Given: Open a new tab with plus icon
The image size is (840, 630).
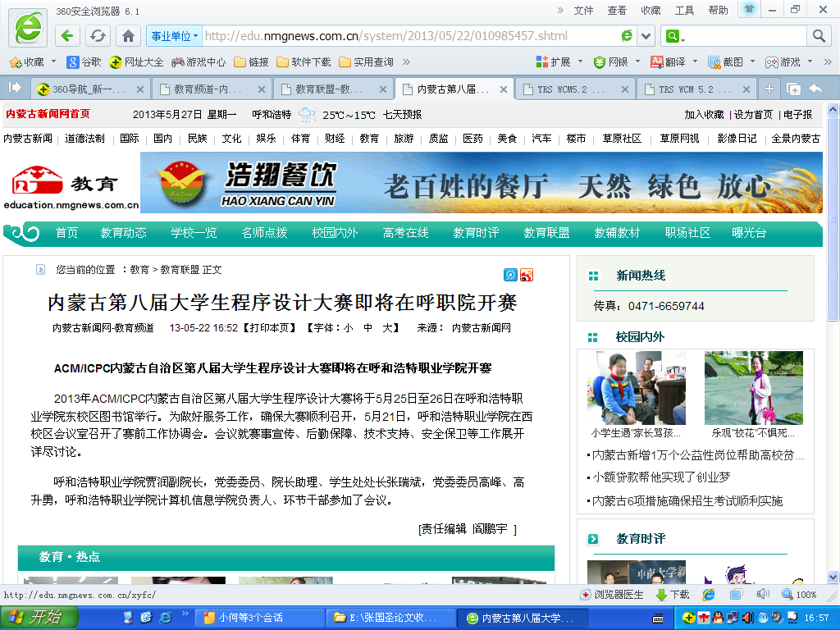Looking at the screenshot, I should (769, 89).
